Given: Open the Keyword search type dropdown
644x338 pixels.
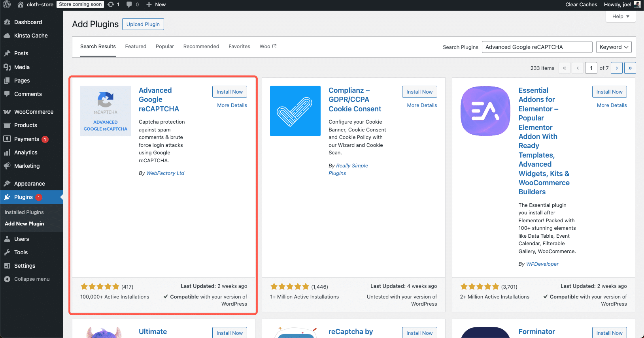Looking at the screenshot, I should (613, 47).
